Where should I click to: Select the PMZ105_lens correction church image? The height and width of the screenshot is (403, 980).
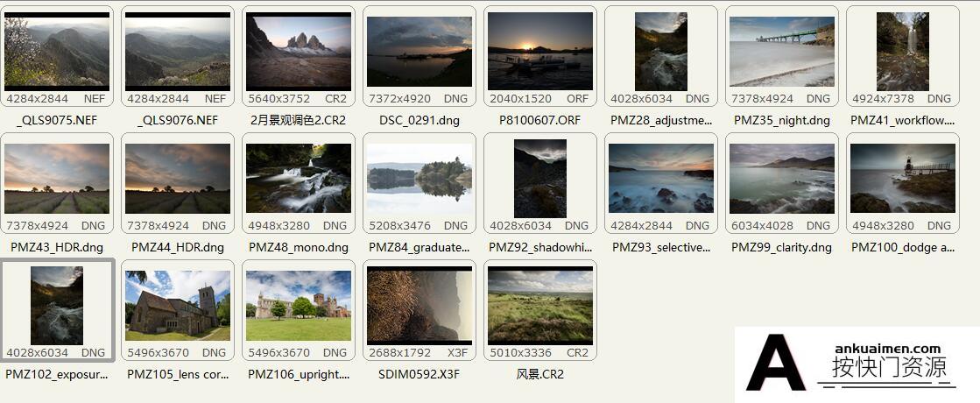tap(178, 306)
